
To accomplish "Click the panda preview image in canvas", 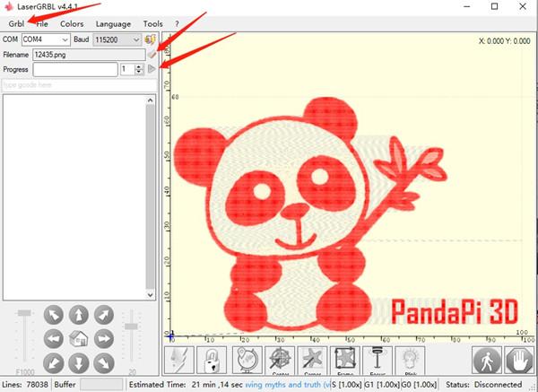I will click(x=310, y=214).
